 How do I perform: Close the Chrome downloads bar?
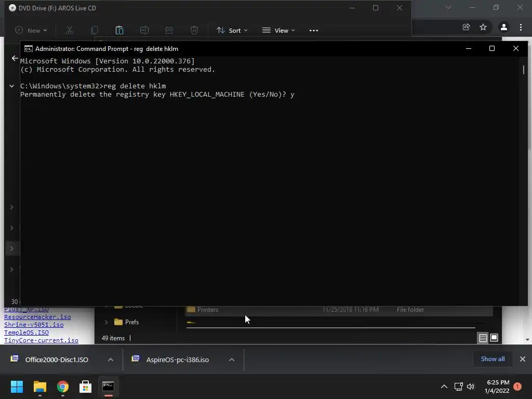coord(523,359)
